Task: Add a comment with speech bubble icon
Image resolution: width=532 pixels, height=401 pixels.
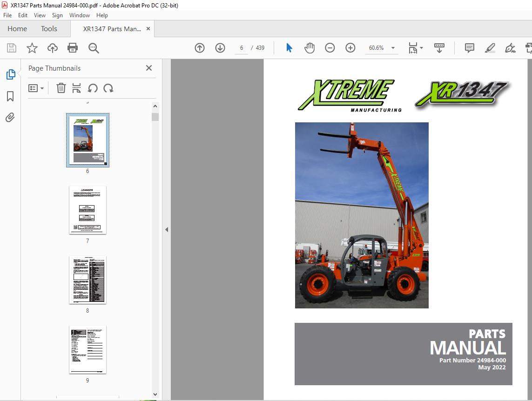Action: point(470,48)
